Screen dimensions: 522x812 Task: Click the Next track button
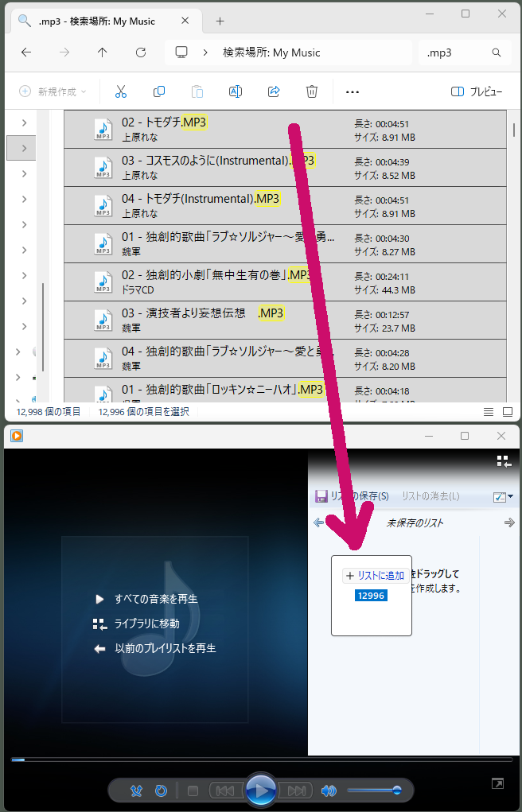[x=295, y=791]
